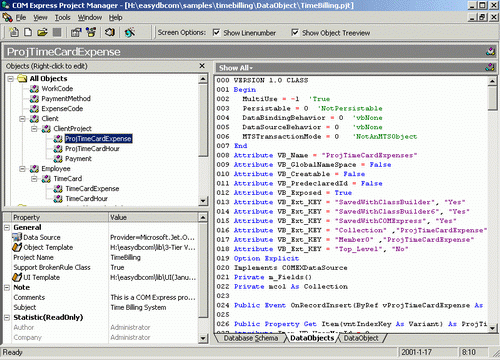Collapse the ClientProject tree node
The height and width of the screenshot is (360, 500).
[34, 129]
